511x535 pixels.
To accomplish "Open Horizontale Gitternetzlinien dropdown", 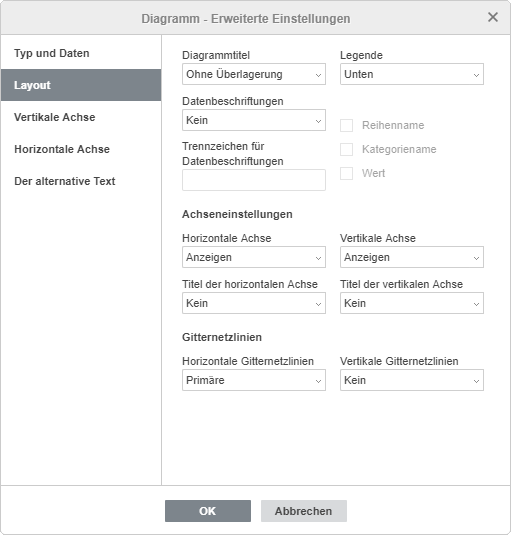I will (x=254, y=380).
